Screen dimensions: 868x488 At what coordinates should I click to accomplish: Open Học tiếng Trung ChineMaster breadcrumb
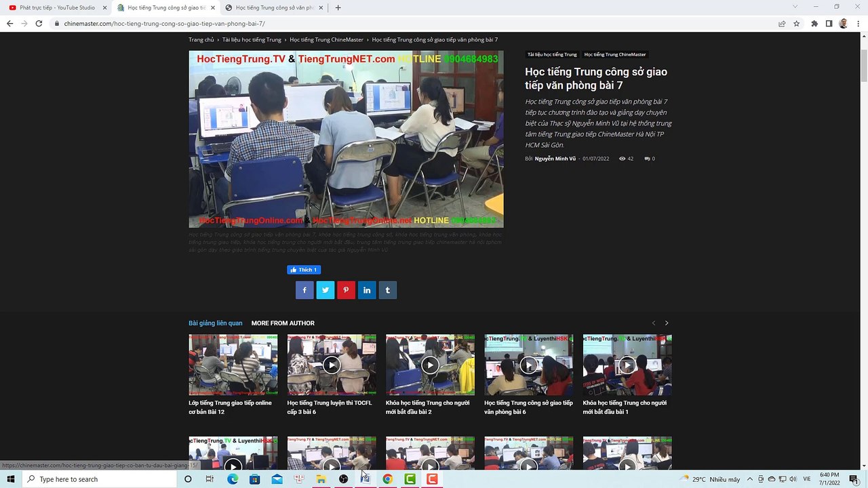click(326, 40)
